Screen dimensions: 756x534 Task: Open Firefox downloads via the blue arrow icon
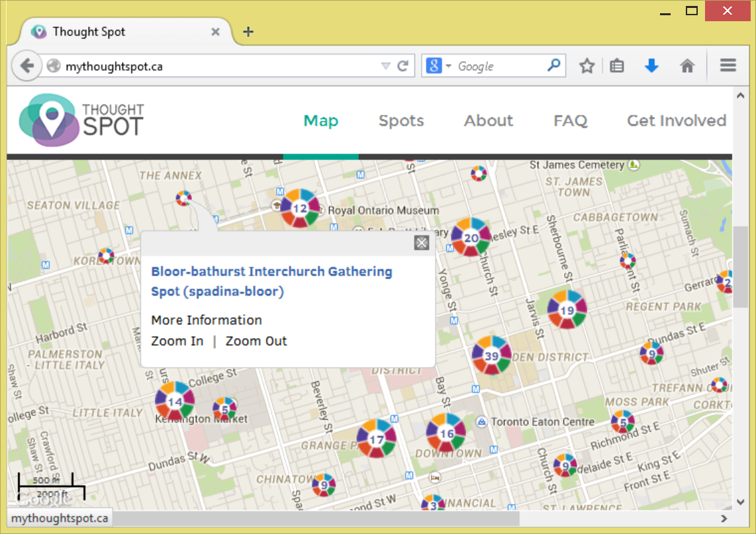652,66
